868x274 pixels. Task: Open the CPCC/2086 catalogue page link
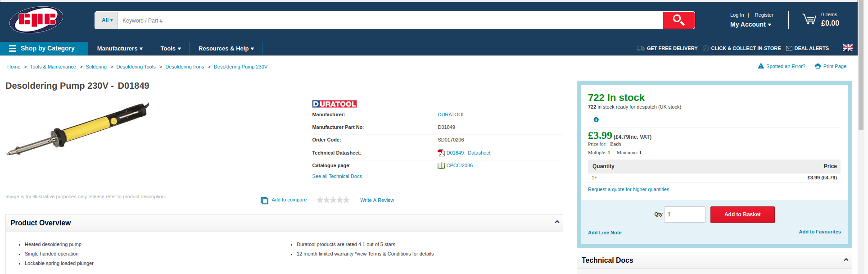[x=460, y=165]
